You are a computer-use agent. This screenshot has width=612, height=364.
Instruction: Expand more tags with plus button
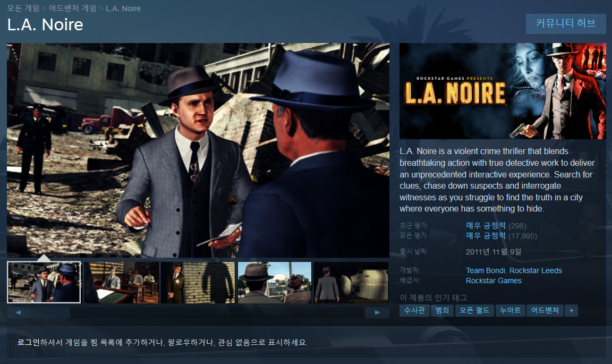[x=572, y=310]
